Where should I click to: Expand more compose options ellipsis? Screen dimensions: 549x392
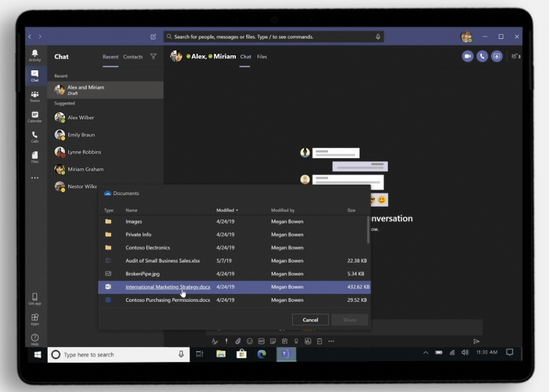click(331, 341)
